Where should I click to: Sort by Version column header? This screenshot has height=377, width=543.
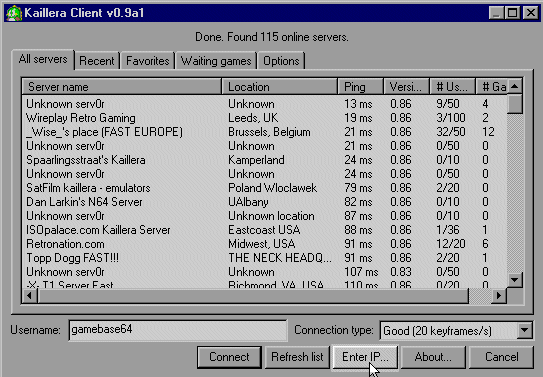tap(407, 87)
